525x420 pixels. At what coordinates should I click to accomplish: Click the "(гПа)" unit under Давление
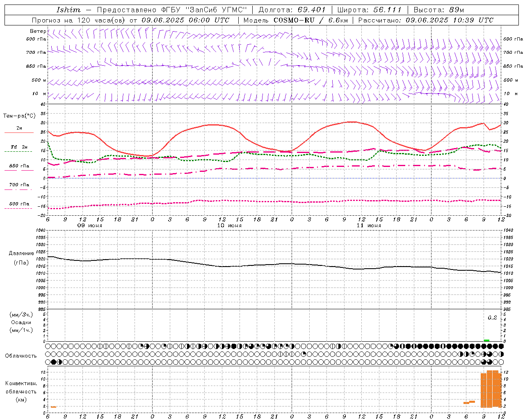click(21, 263)
